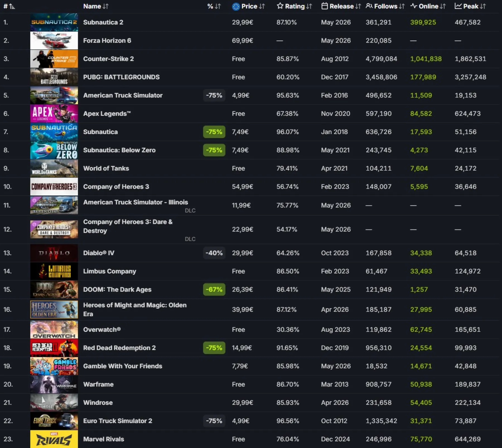Open the Counter-Strike 2 title link
This screenshot has width=502, height=448.
click(x=108, y=59)
